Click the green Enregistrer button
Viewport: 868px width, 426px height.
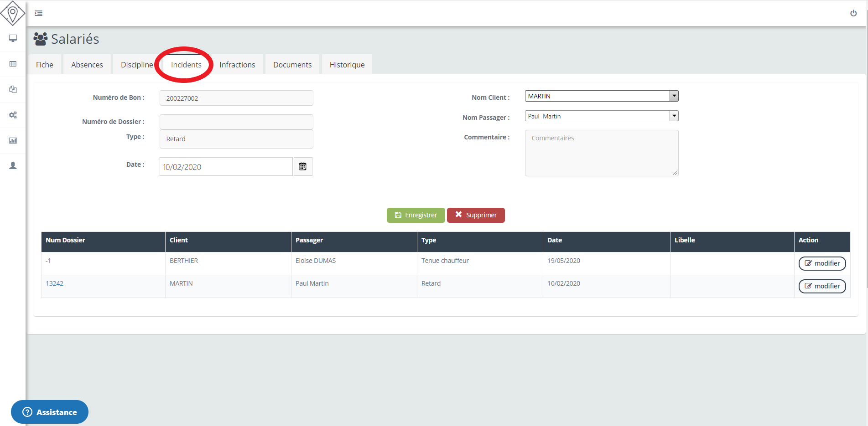point(416,215)
